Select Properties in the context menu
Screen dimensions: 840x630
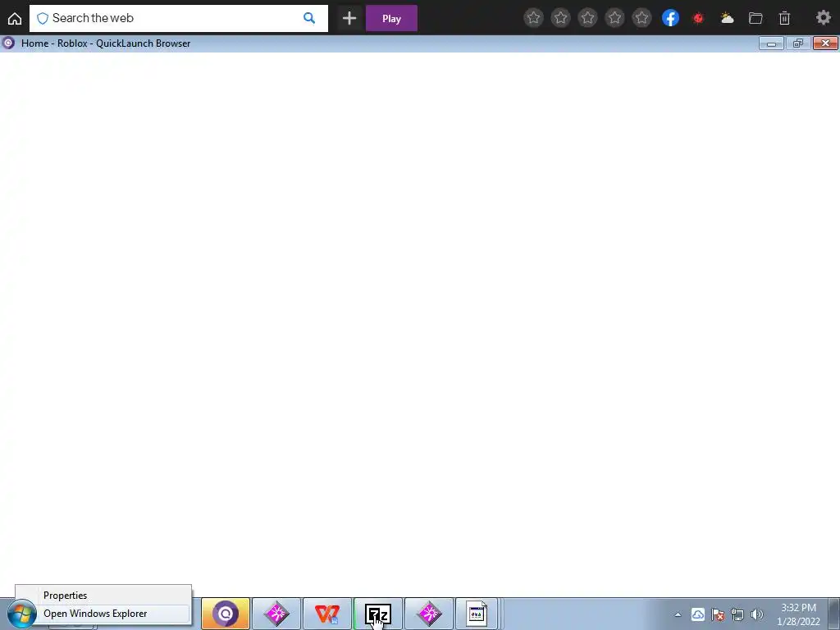click(x=103, y=596)
